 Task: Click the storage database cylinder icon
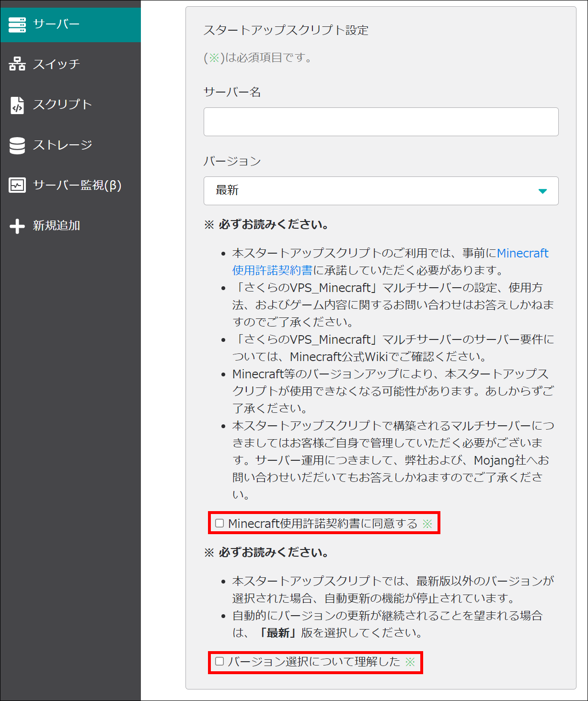pyautogui.click(x=17, y=145)
